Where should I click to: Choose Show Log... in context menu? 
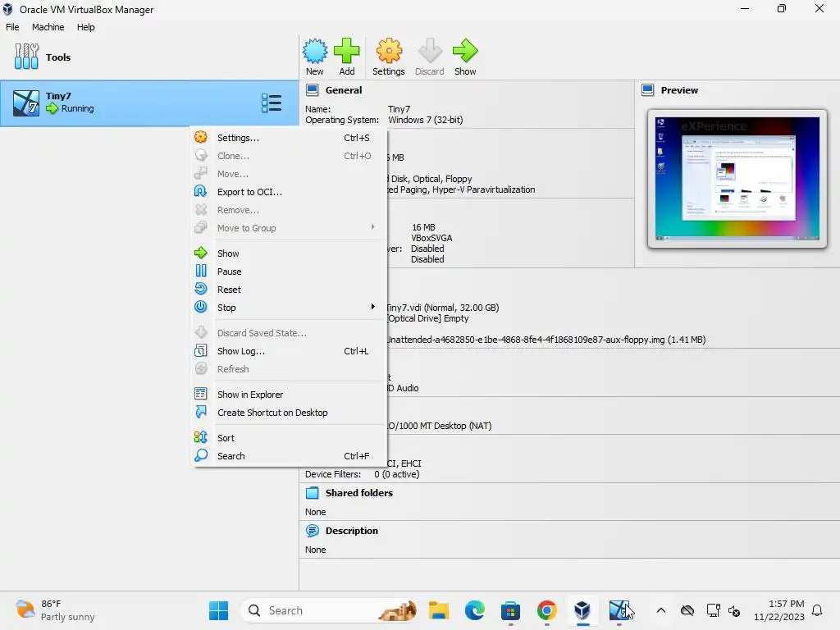pyautogui.click(x=290, y=351)
